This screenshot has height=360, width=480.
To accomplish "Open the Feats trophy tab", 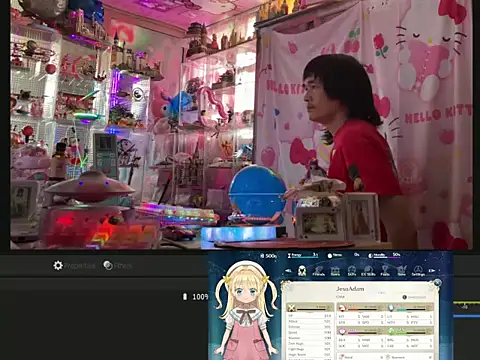I will (385, 271).
